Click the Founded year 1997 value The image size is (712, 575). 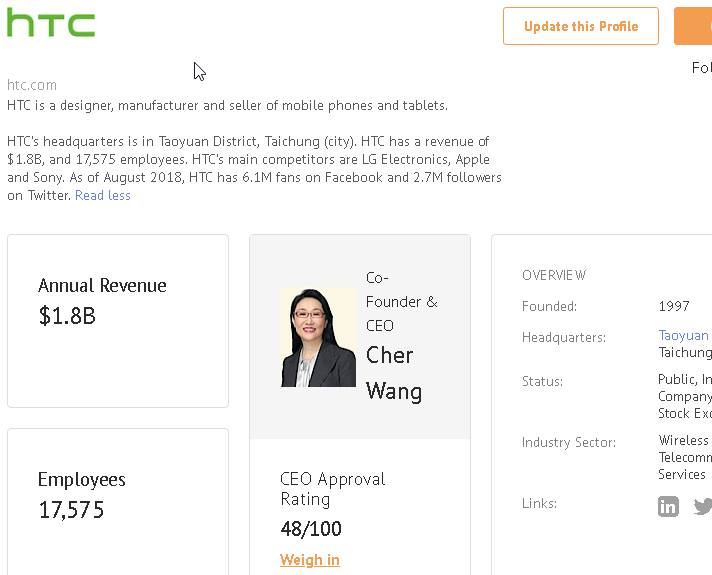pos(674,306)
